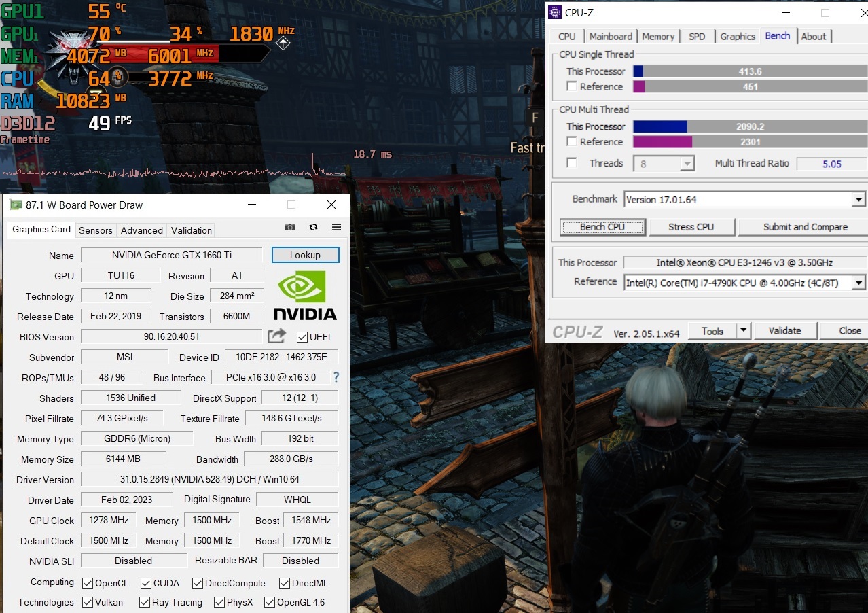Toggle the Vulkan checkbox
Screen dimensions: 868x613
coord(88,602)
